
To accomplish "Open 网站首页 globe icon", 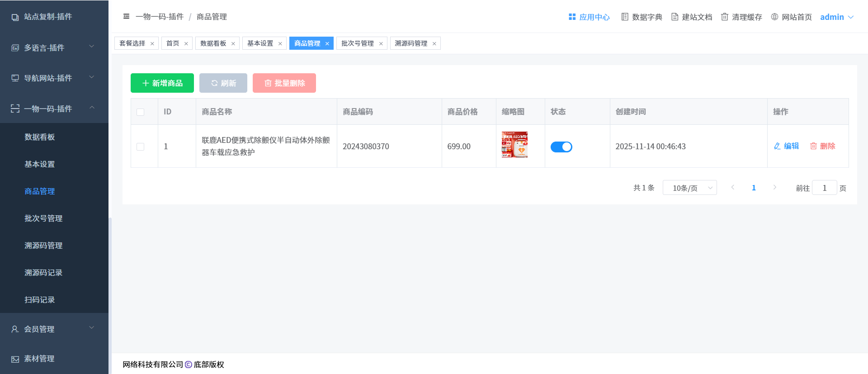I will (x=774, y=17).
